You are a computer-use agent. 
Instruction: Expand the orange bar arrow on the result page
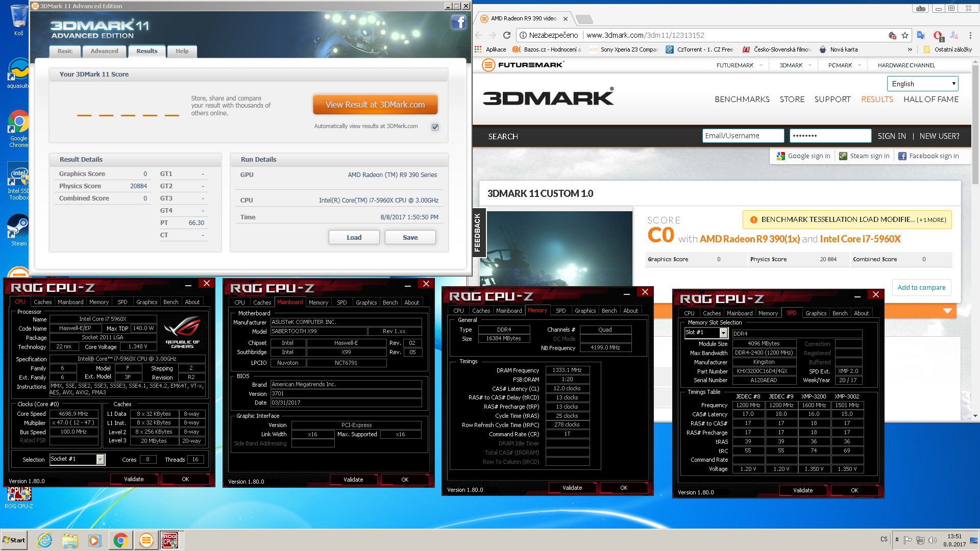[x=947, y=311]
